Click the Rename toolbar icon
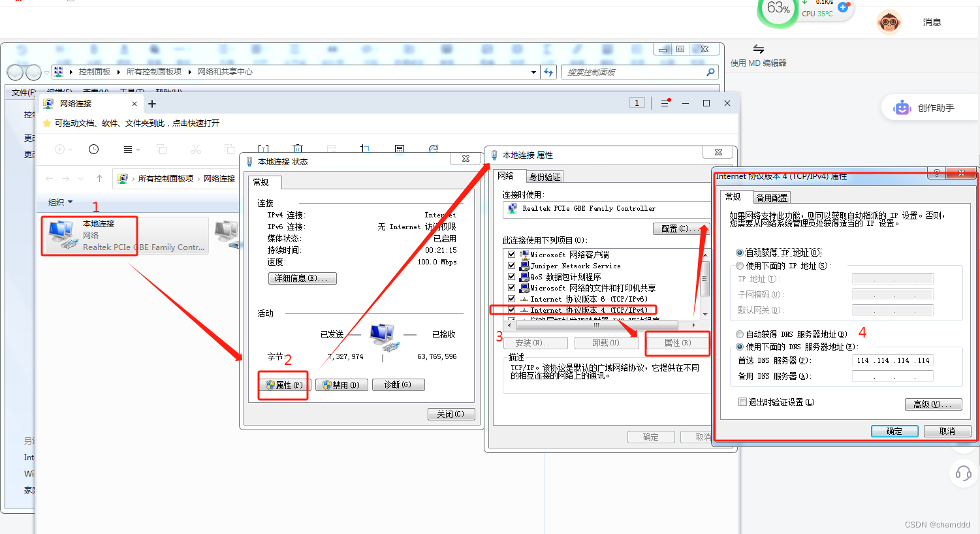 click(x=264, y=149)
